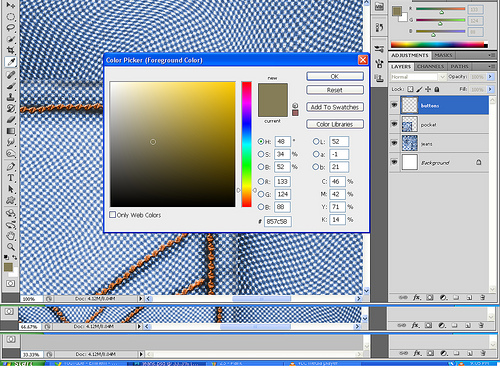Image resolution: width=500 pixels, height=375 pixels.
Task: Select the 3D Rotate tool
Action: point(11,213)
